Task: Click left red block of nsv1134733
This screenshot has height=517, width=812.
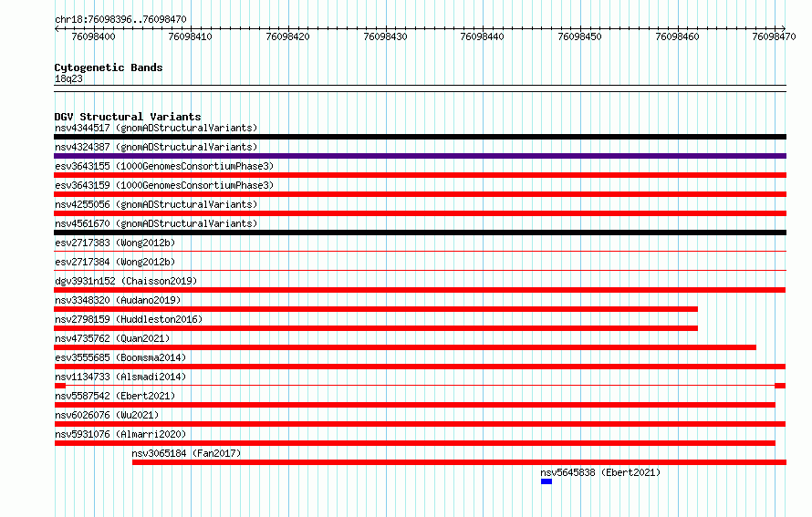Action: click(x=60, y=386)
